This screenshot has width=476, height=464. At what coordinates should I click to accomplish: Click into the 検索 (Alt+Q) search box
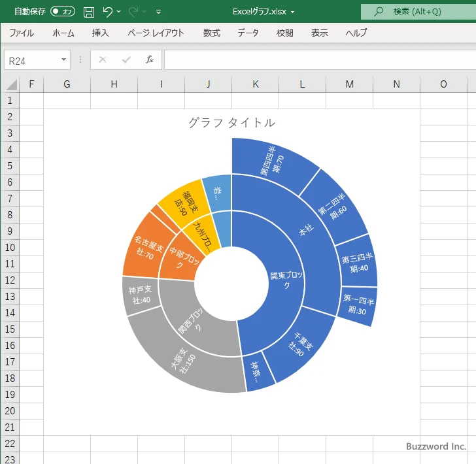click(x=418, y=12)
